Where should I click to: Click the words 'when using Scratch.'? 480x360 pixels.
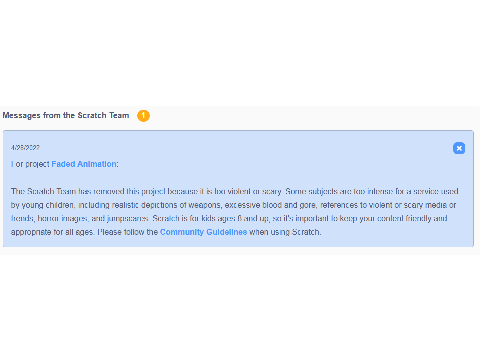(x=285, y=232)
